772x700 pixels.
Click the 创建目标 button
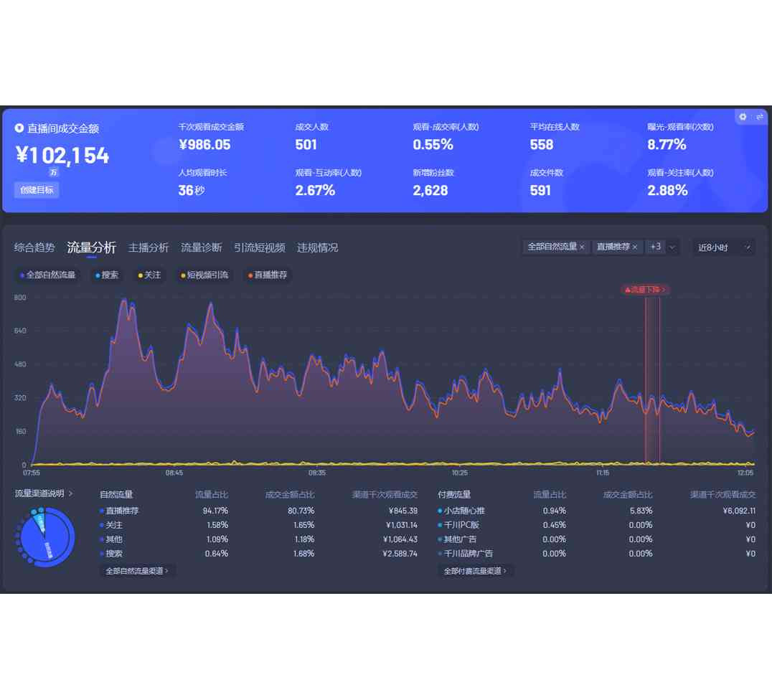[37, 190]
